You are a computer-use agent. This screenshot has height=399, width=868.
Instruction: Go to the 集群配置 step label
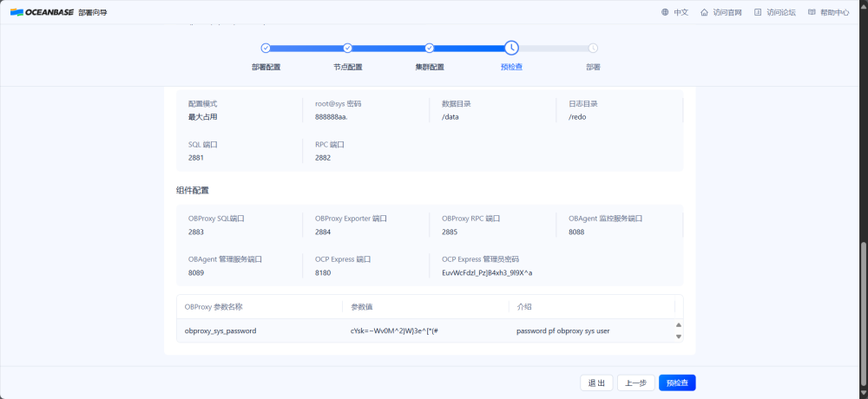(x=430, y=67)
